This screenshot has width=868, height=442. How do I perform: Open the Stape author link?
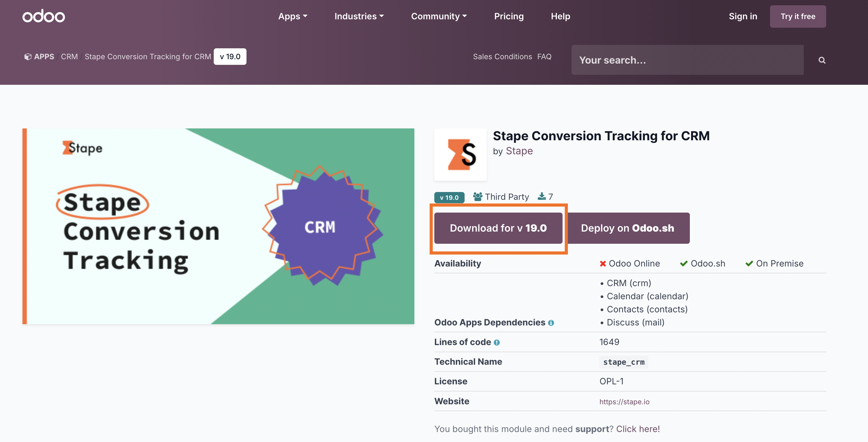[519, 151]
